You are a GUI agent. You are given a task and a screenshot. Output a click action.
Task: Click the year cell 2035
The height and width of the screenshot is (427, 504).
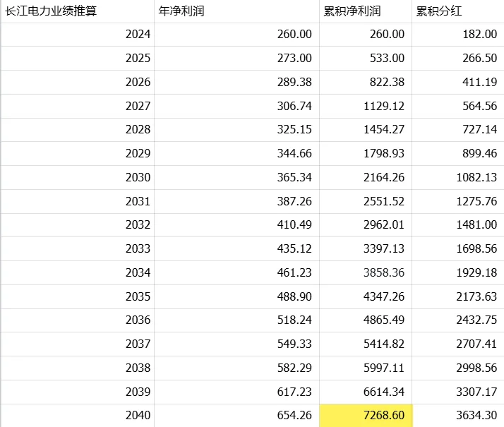point(78,296)
